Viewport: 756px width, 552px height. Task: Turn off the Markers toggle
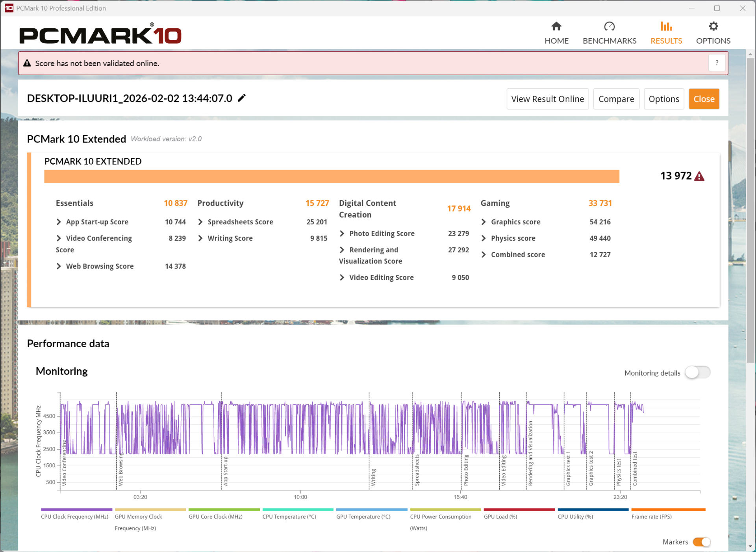tap(702, 542)
